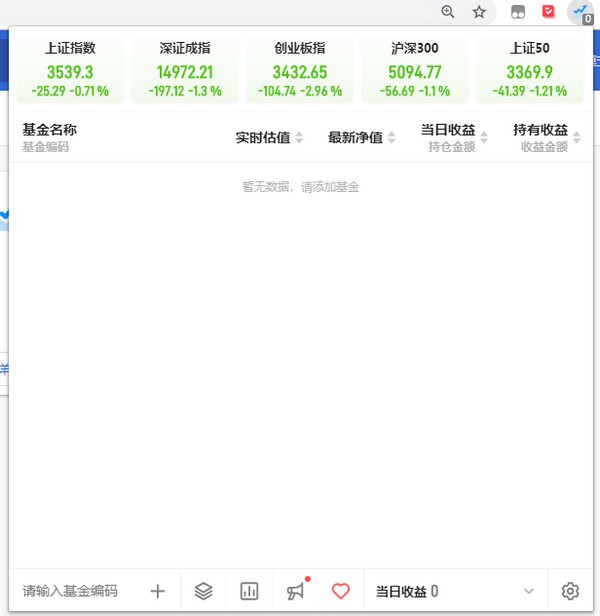Click the 上证指数 index card
Viewport: 600px width, 616px height.
pos(70,69)
